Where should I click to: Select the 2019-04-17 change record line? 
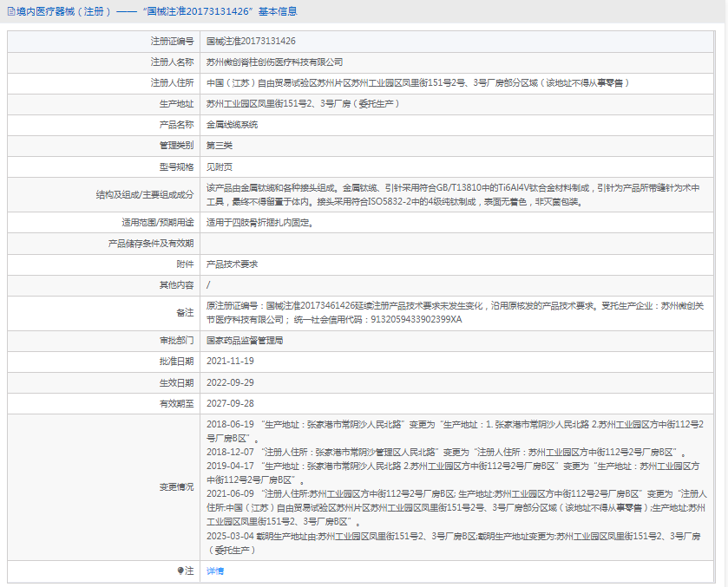(x=453, y=473)
